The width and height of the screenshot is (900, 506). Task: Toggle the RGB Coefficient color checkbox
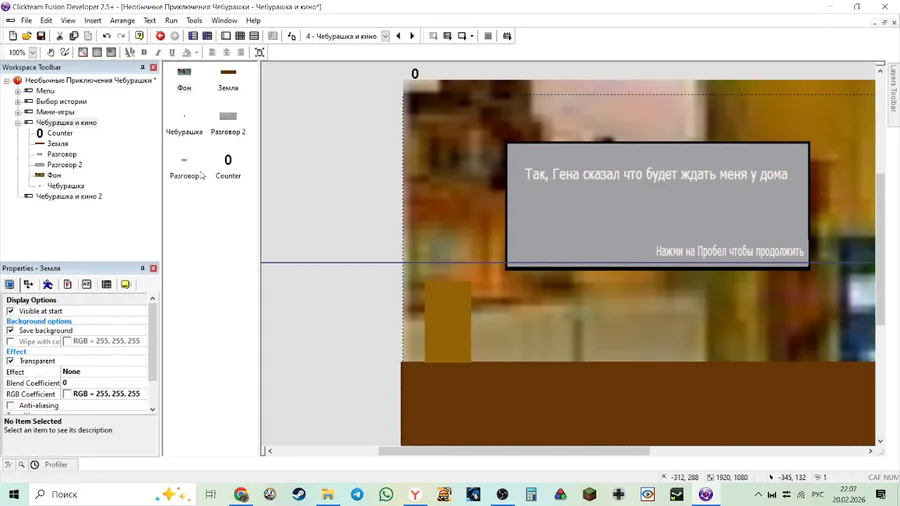[x=67, y=394]
